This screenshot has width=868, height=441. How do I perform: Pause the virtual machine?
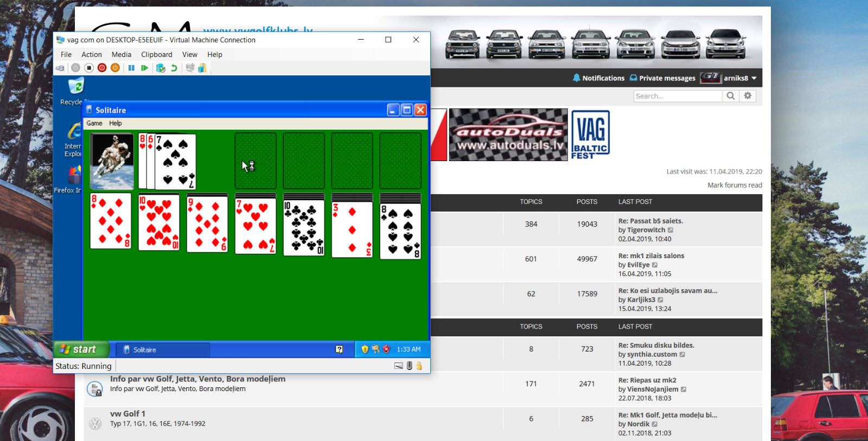point(131,68)
